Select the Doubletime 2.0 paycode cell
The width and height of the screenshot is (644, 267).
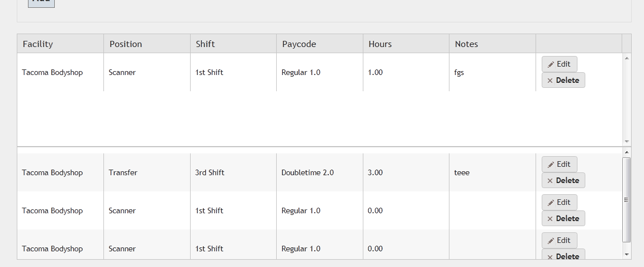[307, 173]
